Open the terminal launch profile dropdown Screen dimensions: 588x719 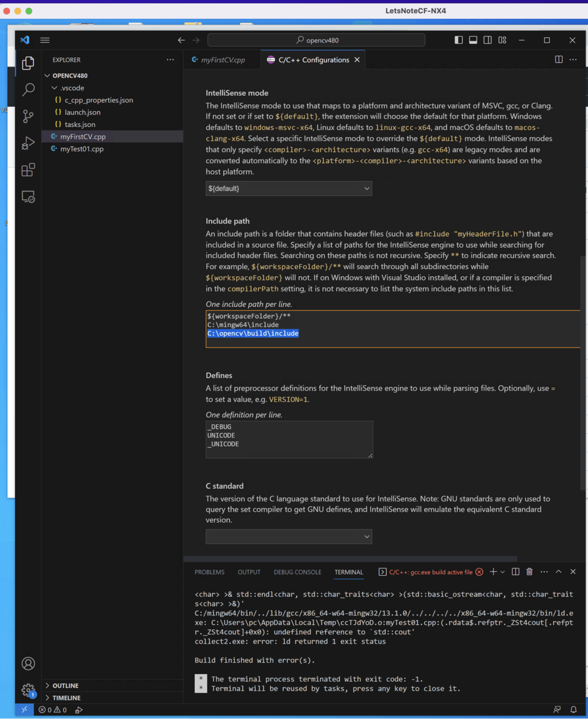pyautogui.click(x=502, y=572)
